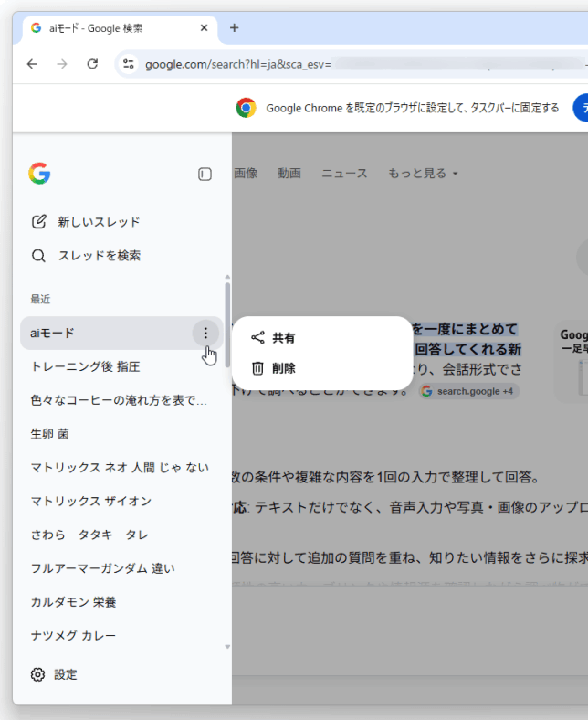
Task: Click the thread search magnifier icon
Action: click(x=38, y=255)
